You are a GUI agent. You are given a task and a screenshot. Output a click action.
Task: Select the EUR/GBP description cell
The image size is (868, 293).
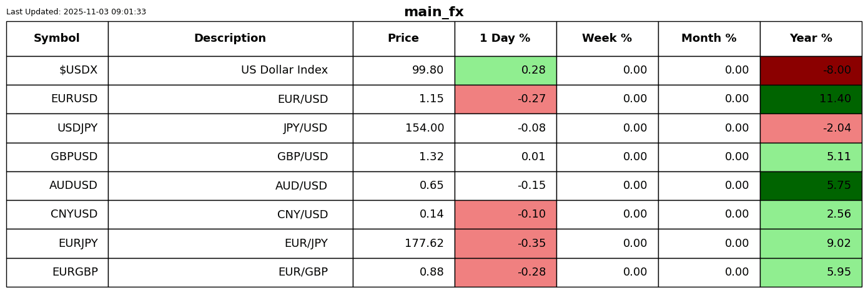[303, 272]
